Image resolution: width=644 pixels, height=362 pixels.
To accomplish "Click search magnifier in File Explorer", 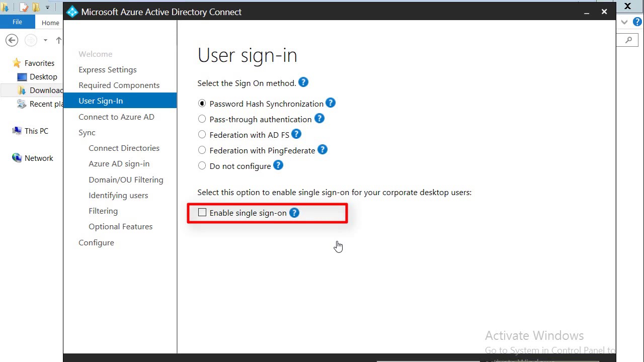I will click(629, 40).
